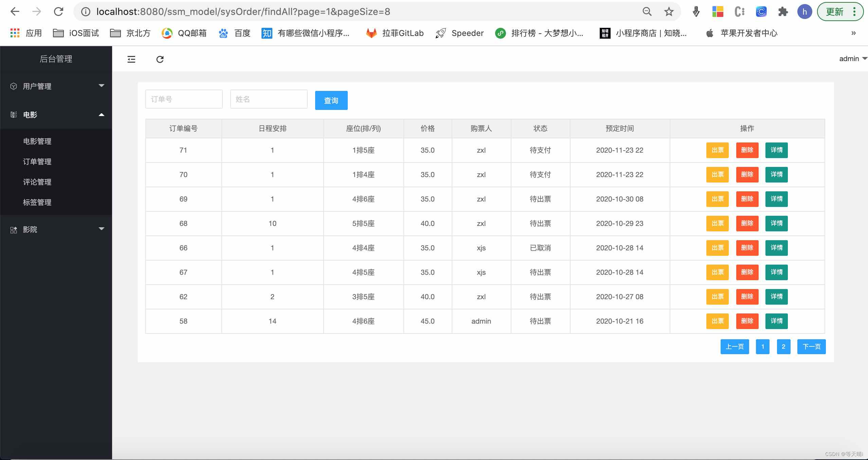Expand the 用户管理 menu chevron
Viewport: 868px width, 460px height.
pyautogui.click(x=101, y=86)
